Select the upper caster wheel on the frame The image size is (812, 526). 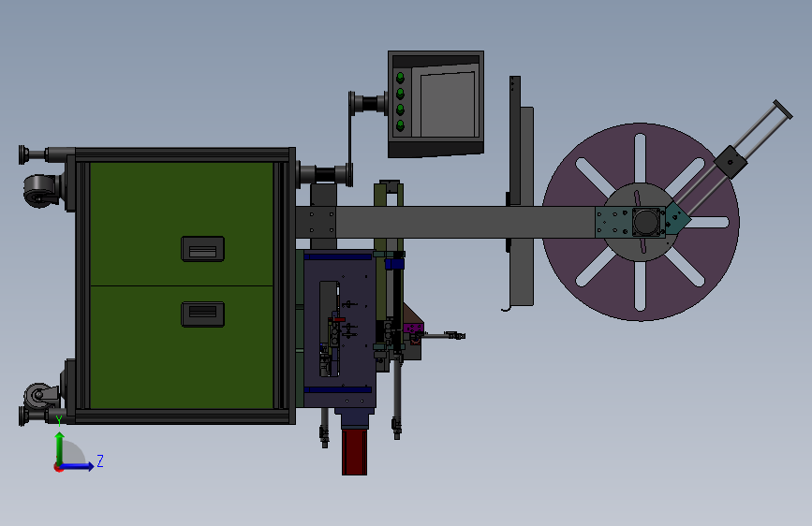[x=39, y=191]
